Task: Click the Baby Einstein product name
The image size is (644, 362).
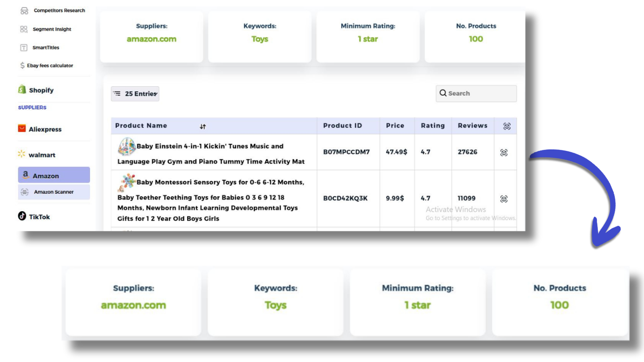Action: pyautogui.click(x=211, y=154)
